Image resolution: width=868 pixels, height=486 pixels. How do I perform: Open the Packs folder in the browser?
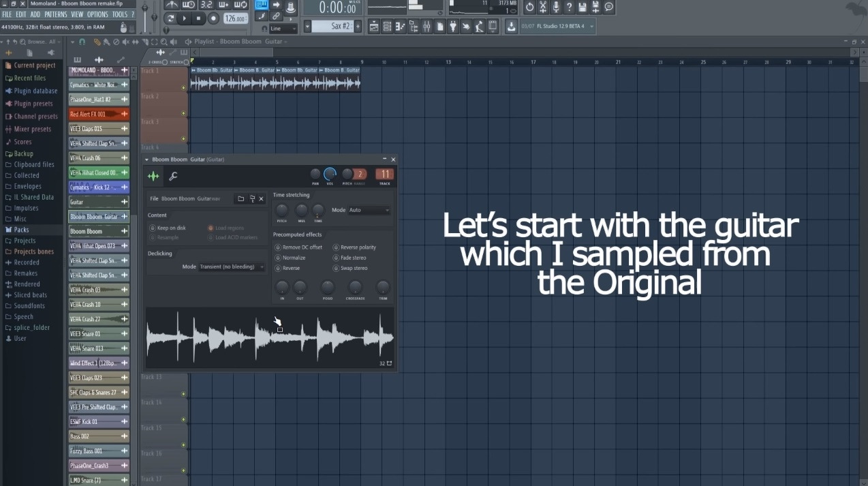pos(21,230)
